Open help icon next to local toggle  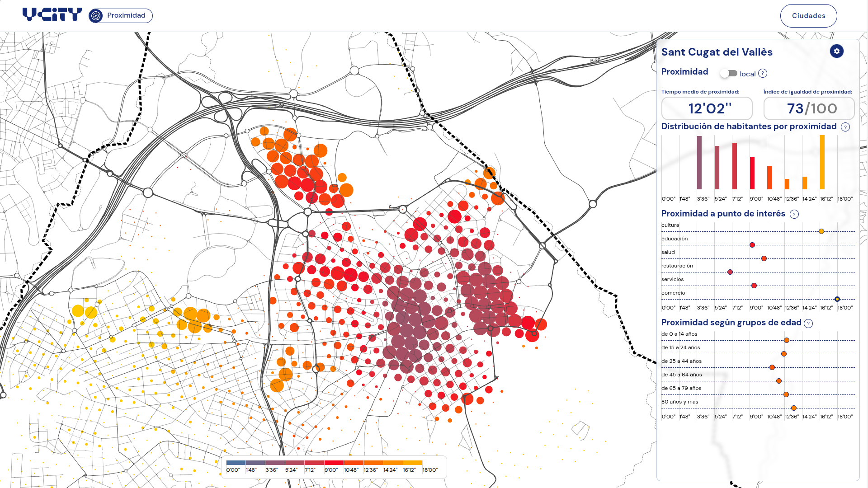coord(763,73)
